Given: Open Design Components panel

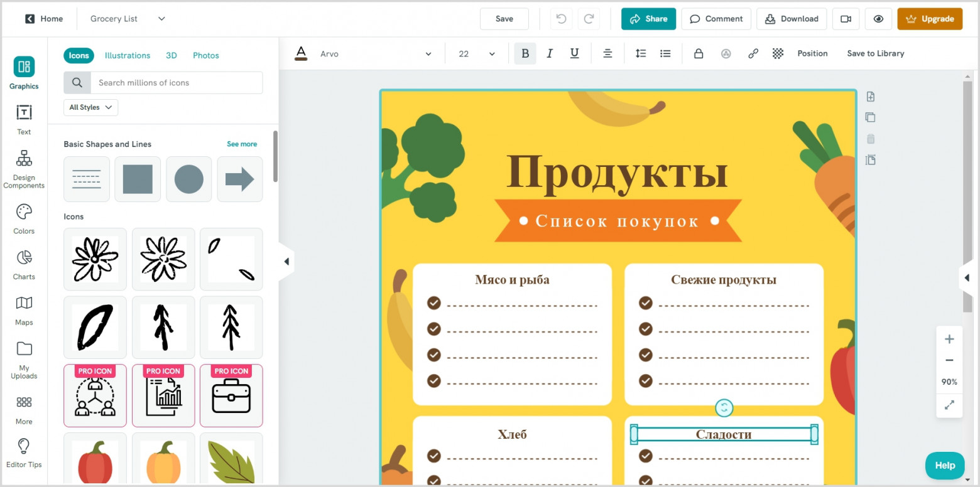Looking at the screenshot, I should tap(24, 169).
